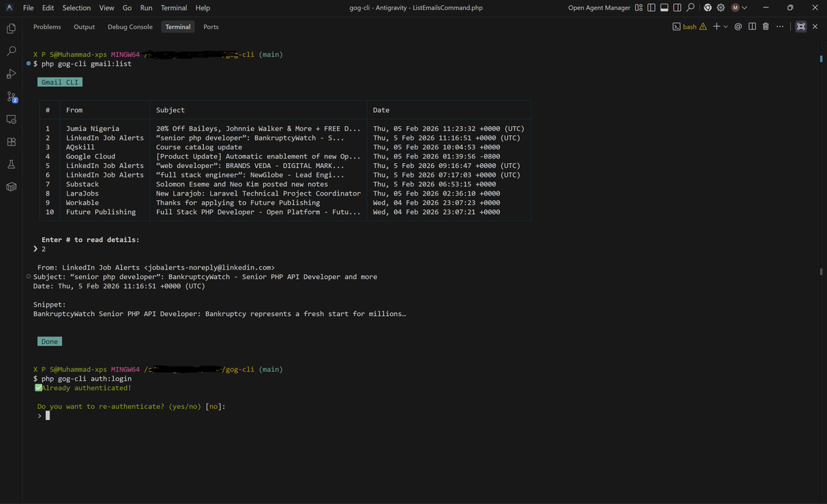Select the Terminal panel tab
This screenshot has width=827, height=504.
click(178, 27)
